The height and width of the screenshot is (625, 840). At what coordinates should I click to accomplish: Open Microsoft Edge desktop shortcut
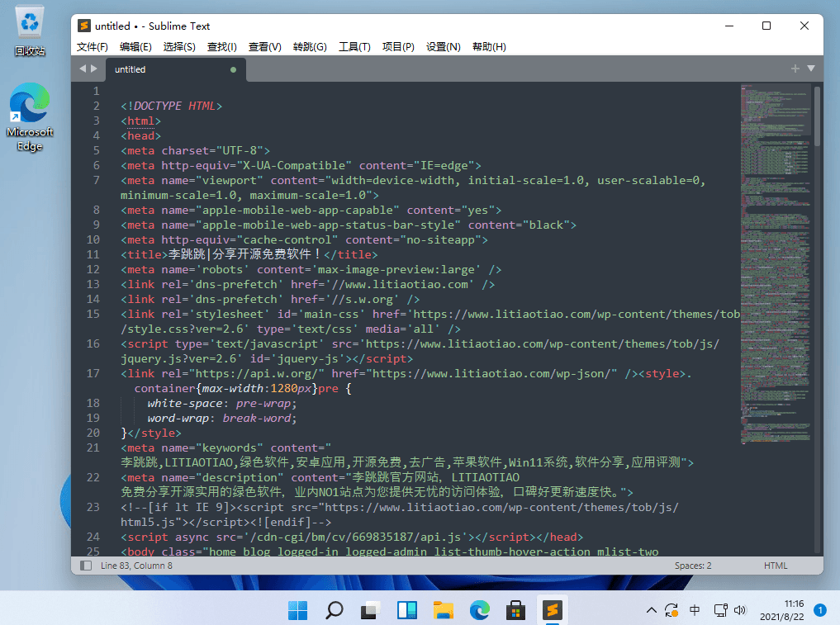click(30, 118)
